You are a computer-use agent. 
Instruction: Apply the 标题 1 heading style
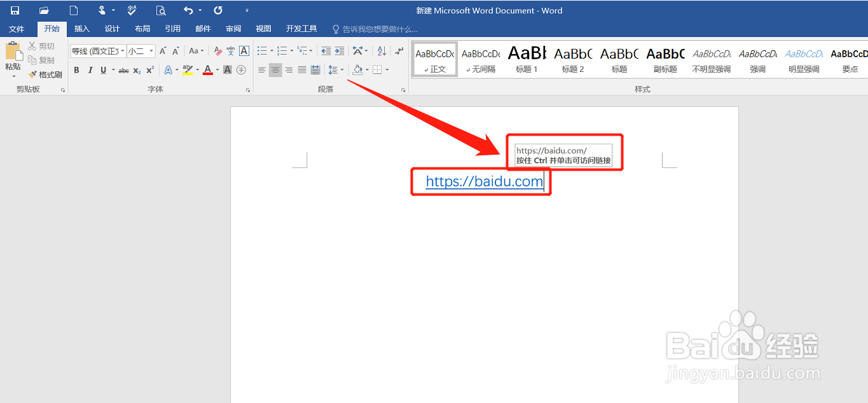pyautogui.click(x=527, y=59)
